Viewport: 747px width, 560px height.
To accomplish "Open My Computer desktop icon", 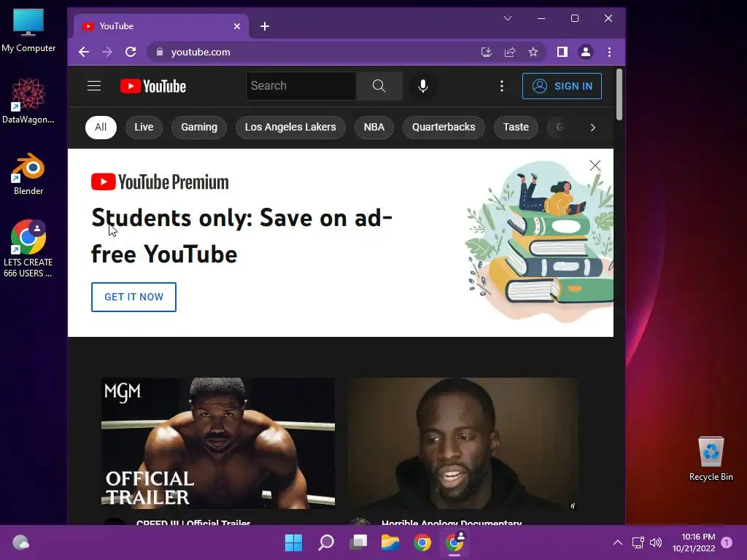I will point(28,31).
